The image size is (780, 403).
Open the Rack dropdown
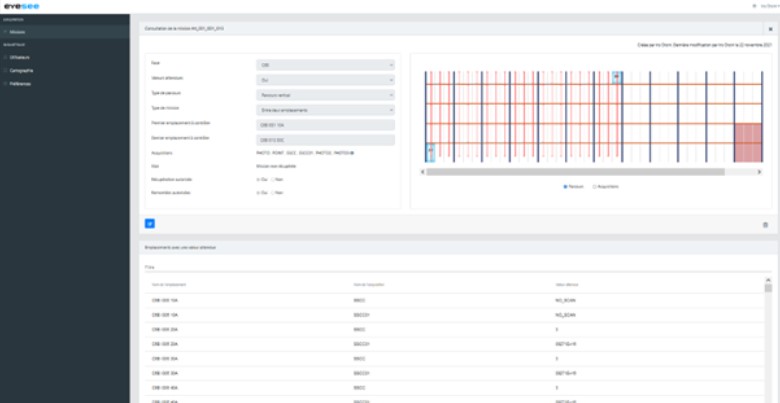(x=325, y=65)
